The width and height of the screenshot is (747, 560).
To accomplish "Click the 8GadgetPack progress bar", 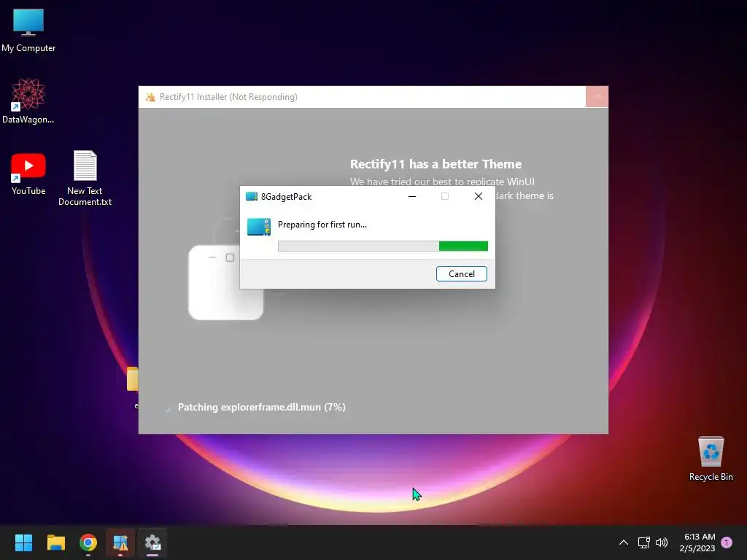I will click(x=382, y=246).
